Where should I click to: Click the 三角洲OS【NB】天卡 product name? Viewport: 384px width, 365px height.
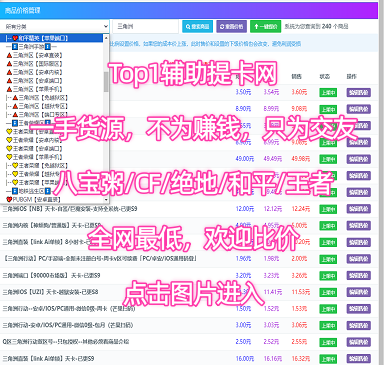click(70, 209)
